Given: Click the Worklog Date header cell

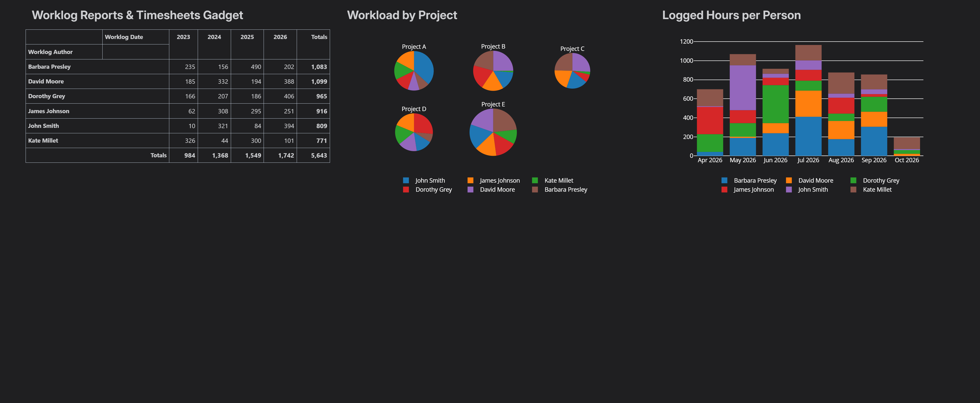Looking at the screenshot, I should coord(136,37).
